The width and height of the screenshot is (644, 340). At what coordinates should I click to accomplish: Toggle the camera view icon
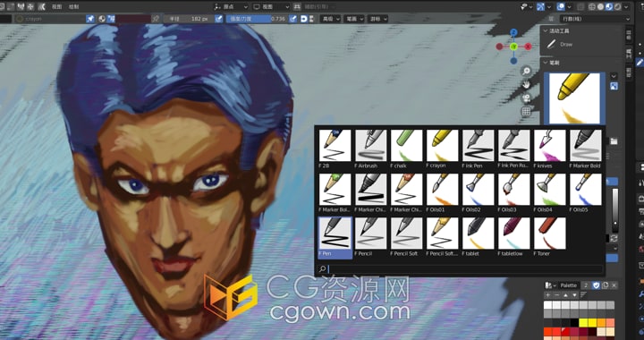click(x=526, y=98)
